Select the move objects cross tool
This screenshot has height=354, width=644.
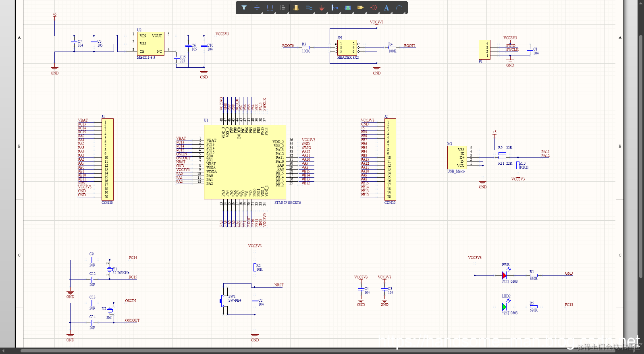(257, 8)
